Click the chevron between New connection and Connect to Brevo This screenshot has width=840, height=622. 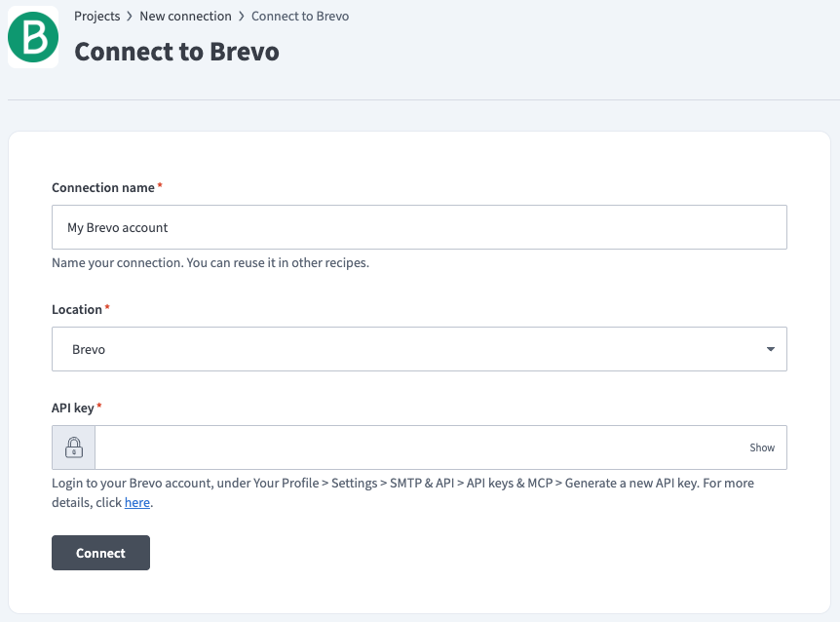[x=240, y=16]
